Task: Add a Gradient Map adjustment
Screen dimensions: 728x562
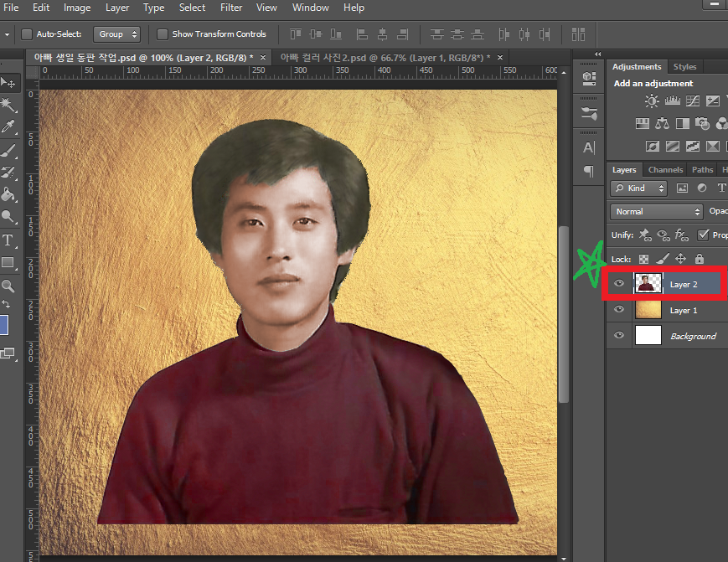Action: click(713, 147)
